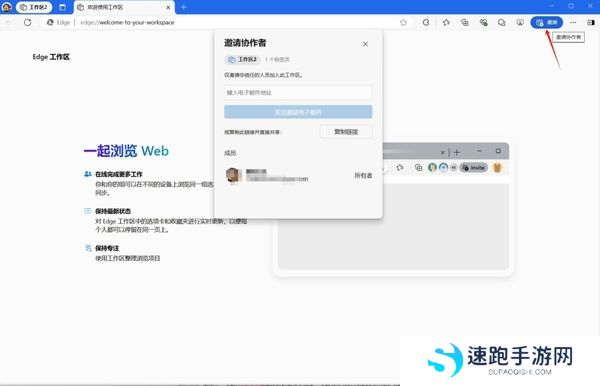Close the welcome workspace tab
Image resolution: width=600 pixels, height=386 pixels.
[168, 7]
